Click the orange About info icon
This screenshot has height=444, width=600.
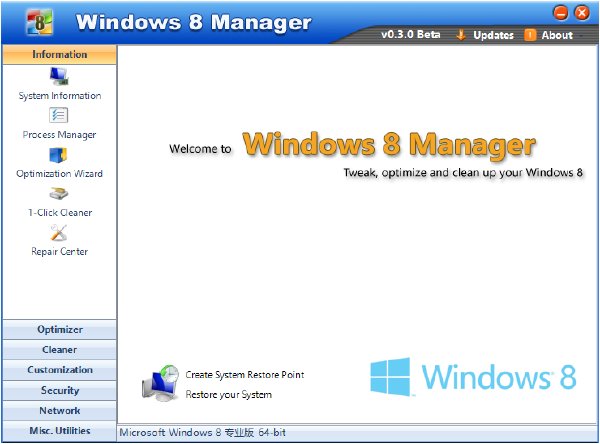click(x=530, y=35)
